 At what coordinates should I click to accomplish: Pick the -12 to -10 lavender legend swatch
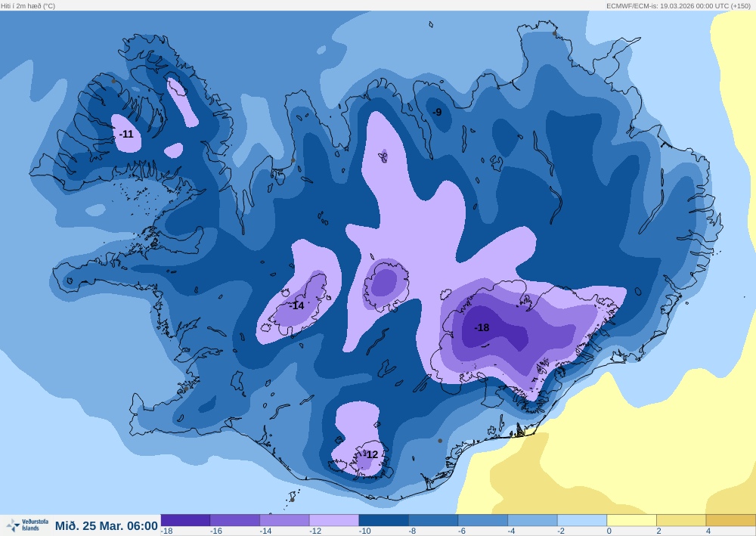click(x=334, y=520)
